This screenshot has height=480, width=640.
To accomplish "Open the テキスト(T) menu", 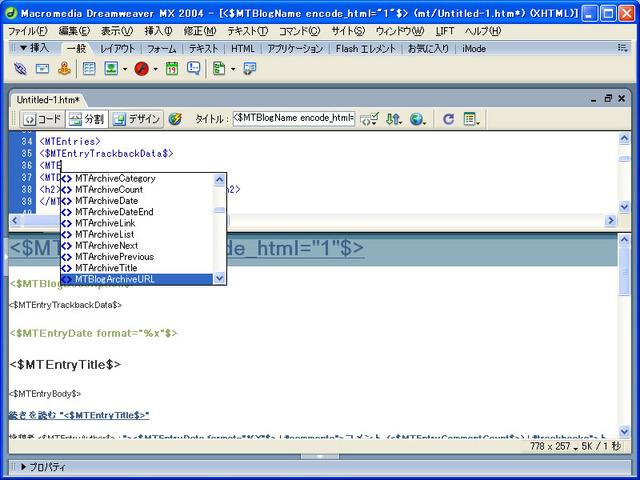I will click(248, 31).
